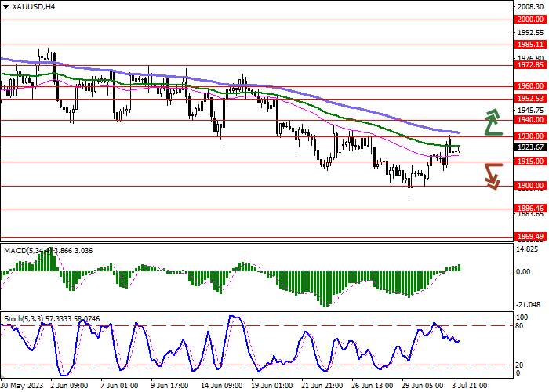The image size is (549, 392).
Task: Select the Stochastic scale value 20
Action: (x=519, y=365)
